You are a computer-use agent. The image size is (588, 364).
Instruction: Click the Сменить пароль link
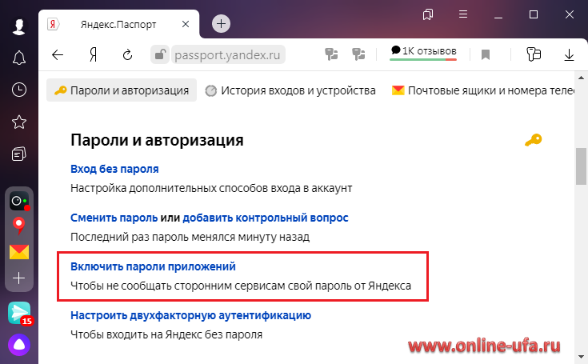coord(114,218)
